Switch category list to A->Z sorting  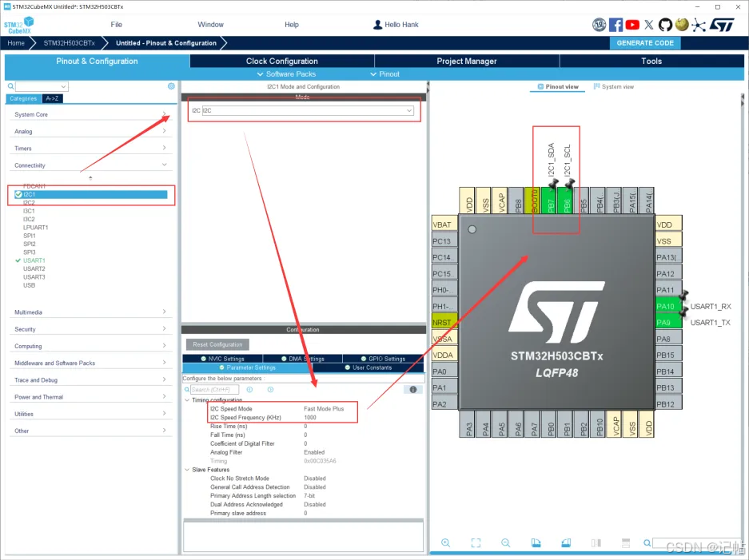click(x=52, y=99)
